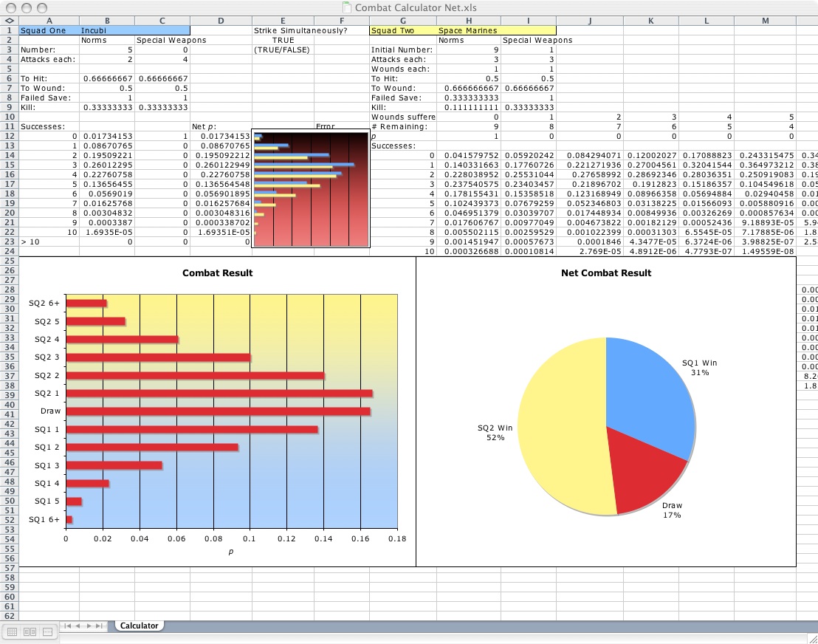The width and height of the screenshot is (818, 644).
Task: Jump to last sheet tab arrow
Action: pyautogui.click(x=99, y=626)
